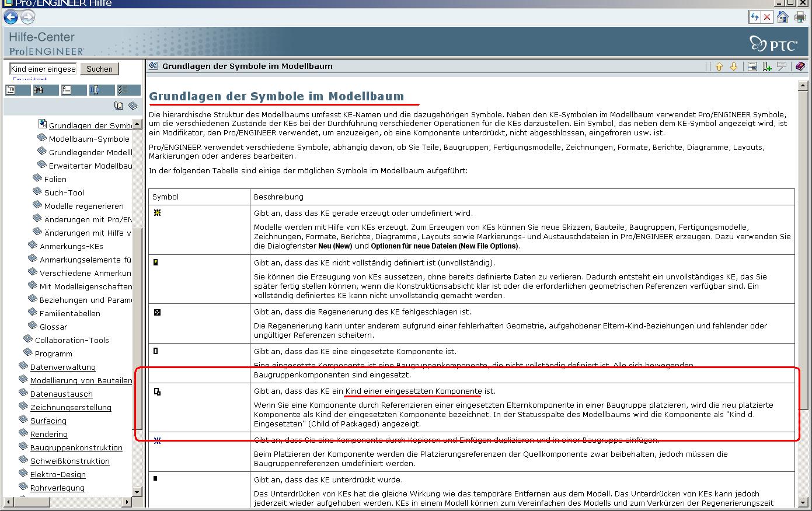Go to previous topic with up arrow
Image resolution: width=812 pixels, height=511 pixels.
click(719, 66)
